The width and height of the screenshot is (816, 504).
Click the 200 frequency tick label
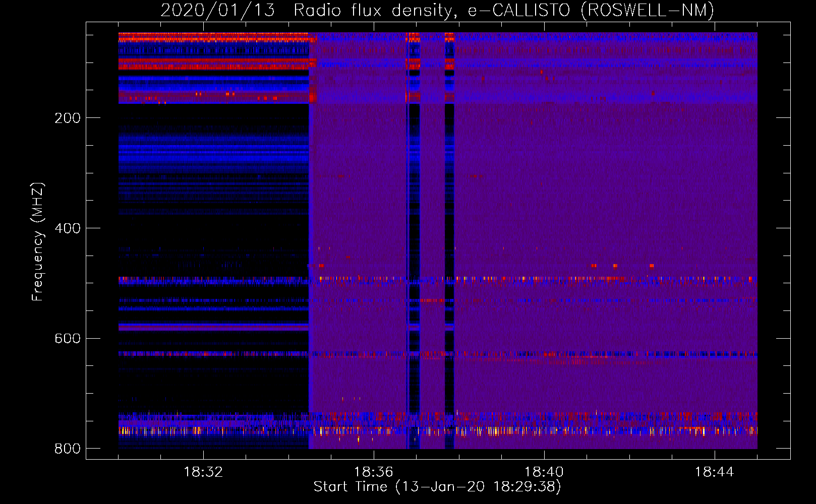pos(68,118)
